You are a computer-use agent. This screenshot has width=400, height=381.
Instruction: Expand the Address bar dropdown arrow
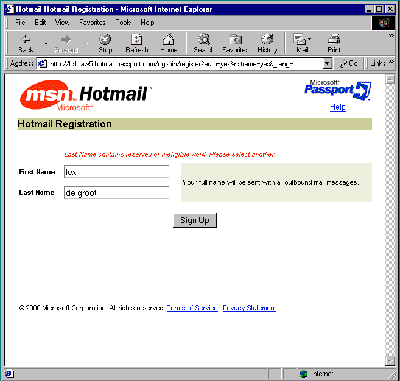(x=328, y=63)
